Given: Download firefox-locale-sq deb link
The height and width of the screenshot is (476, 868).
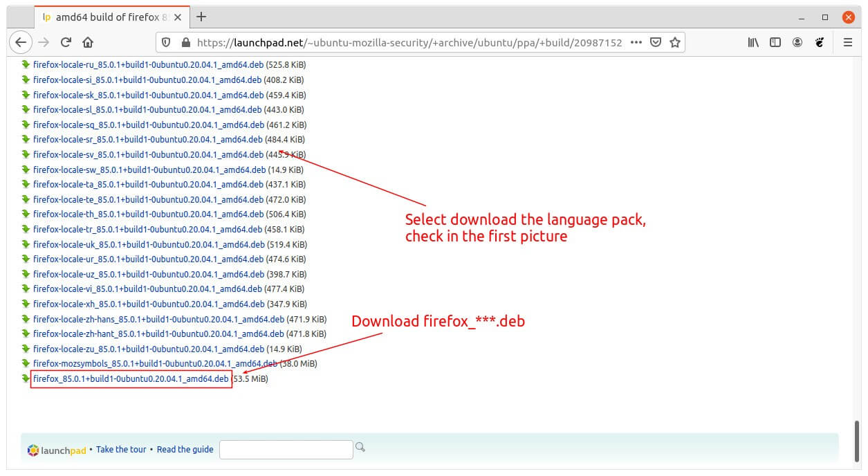Looking at the screenshot, I should click(149, 125).
